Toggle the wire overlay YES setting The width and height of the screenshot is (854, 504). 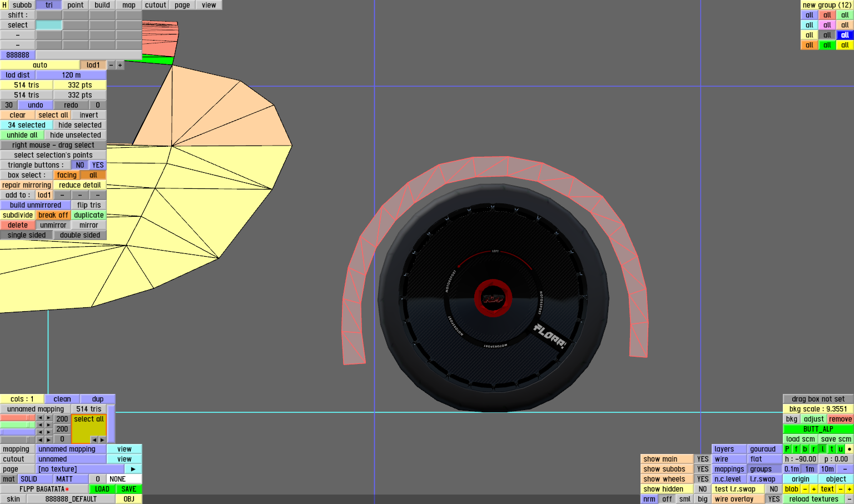click(774, 499)
